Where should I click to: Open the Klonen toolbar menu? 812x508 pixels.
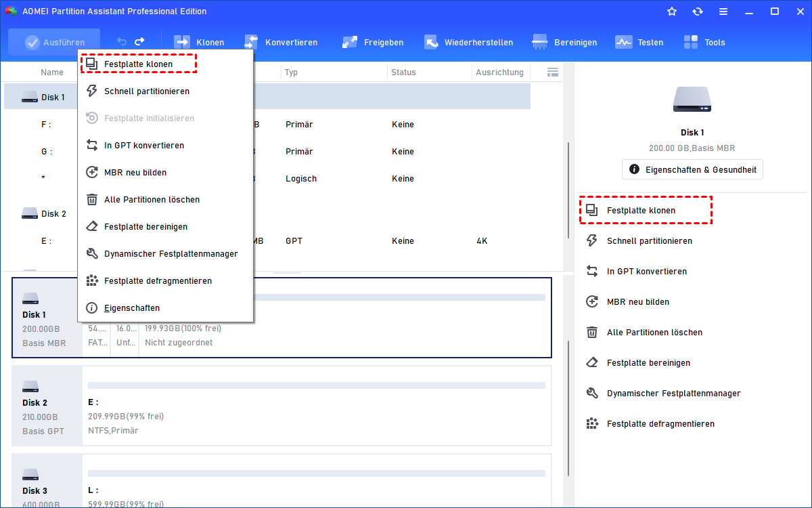pyautogui.click(x=199, y=42)
